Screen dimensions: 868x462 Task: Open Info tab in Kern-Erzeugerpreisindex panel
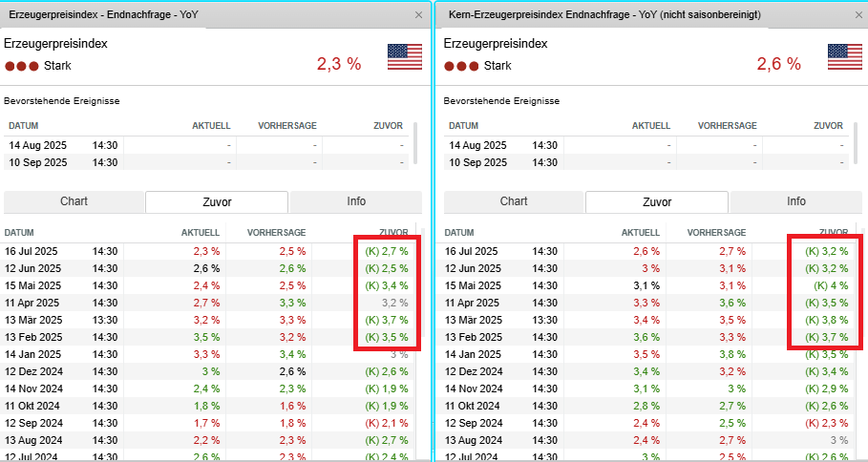click(796, 201)
